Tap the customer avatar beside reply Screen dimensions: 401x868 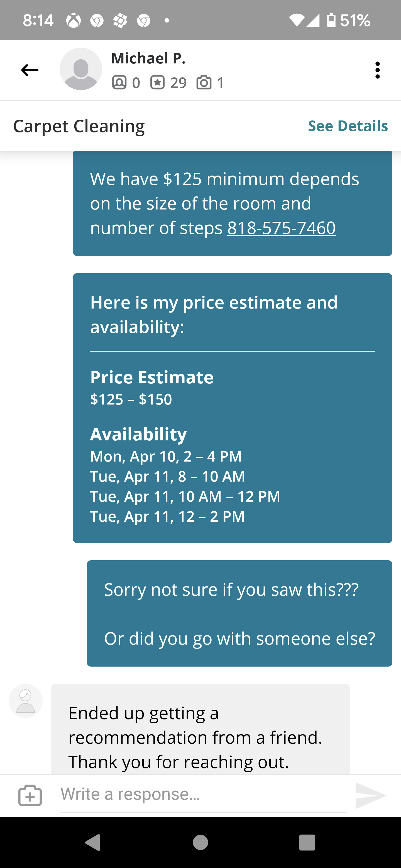pos(26,701)
